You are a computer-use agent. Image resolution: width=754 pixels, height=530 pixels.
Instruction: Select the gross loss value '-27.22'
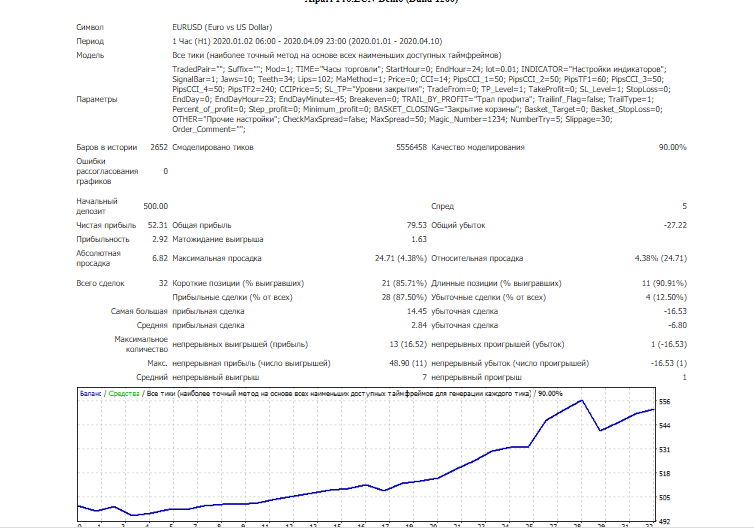(675, 225)
